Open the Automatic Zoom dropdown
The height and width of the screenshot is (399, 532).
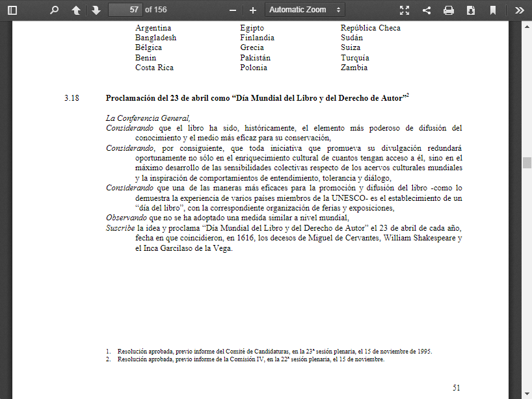304,10
